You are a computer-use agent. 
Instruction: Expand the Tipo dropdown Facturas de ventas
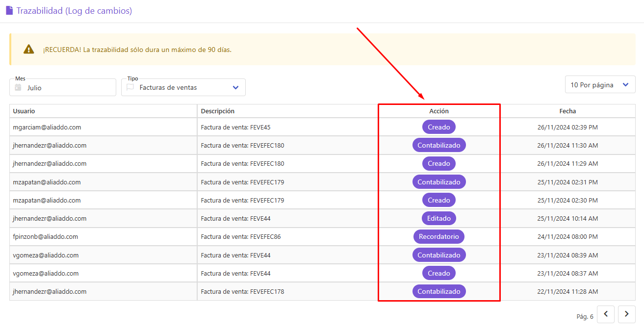183,87
